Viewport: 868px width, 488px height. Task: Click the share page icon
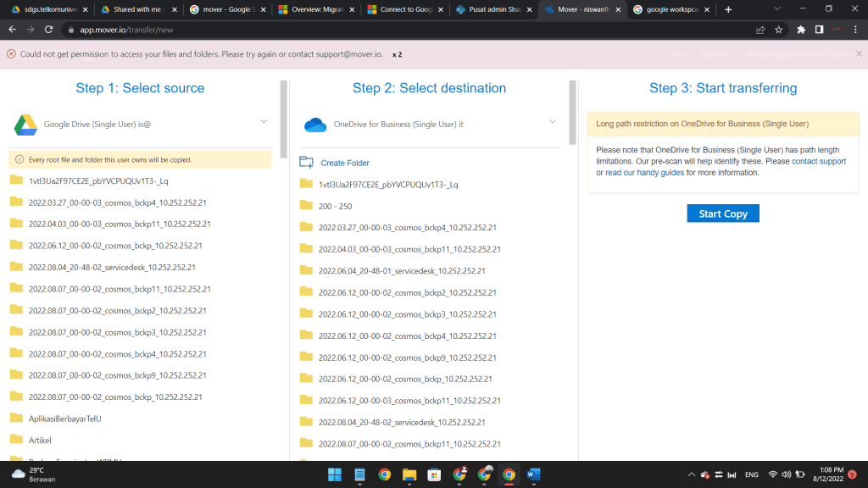point(760,30)
